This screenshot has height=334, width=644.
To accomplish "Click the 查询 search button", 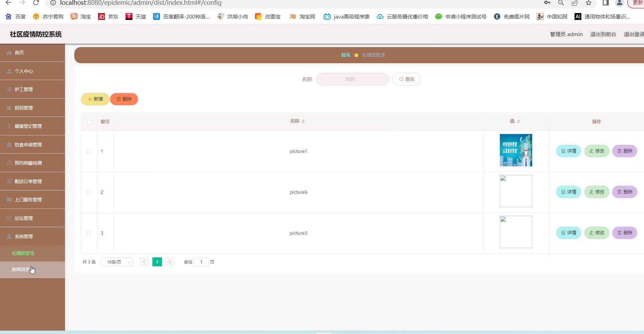I will [407, 79].
